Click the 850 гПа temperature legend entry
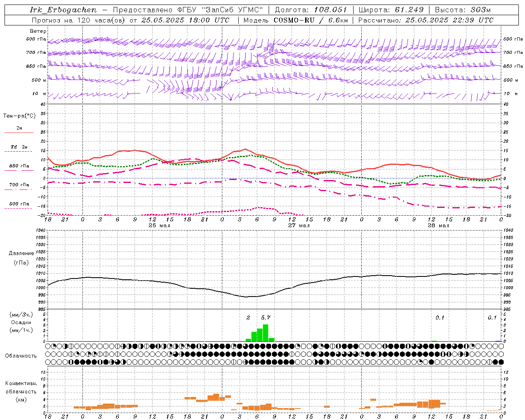 point(19,166)
